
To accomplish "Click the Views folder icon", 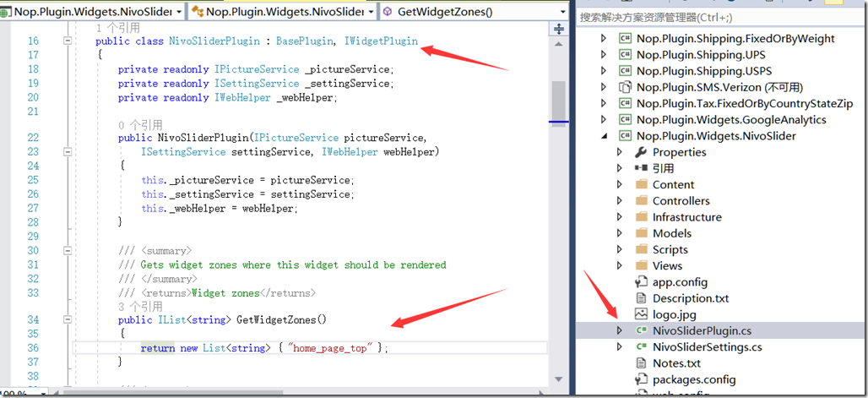I will (x=641, y=265).
